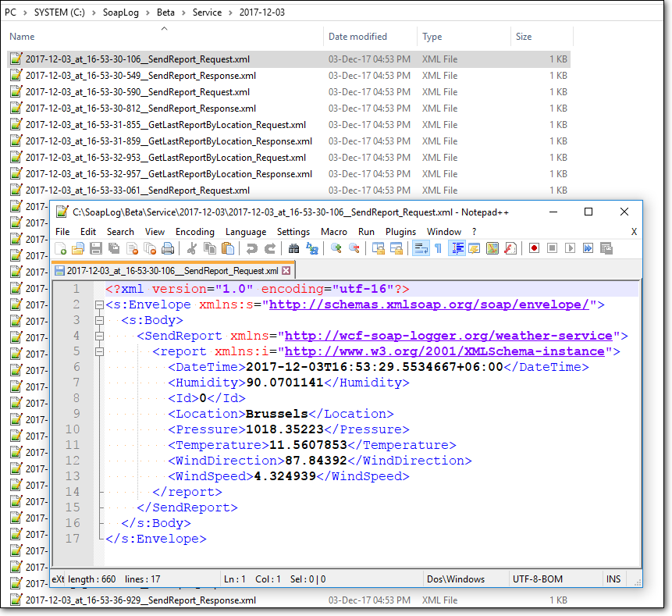
Task: Close the SendReport_Request.xml tab using its red X
Action: 286,271
